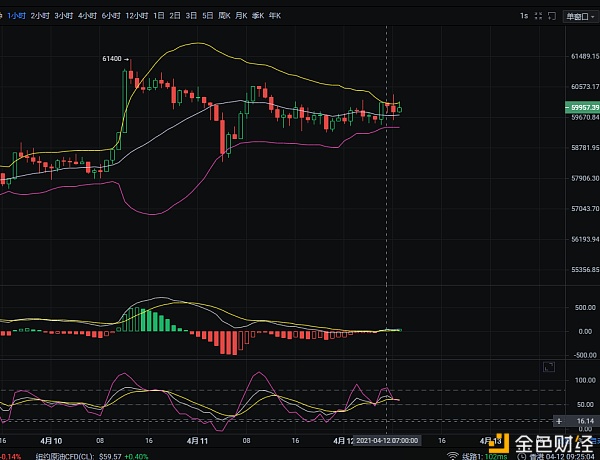Choose the 2日 chart period

pos(175,16)
